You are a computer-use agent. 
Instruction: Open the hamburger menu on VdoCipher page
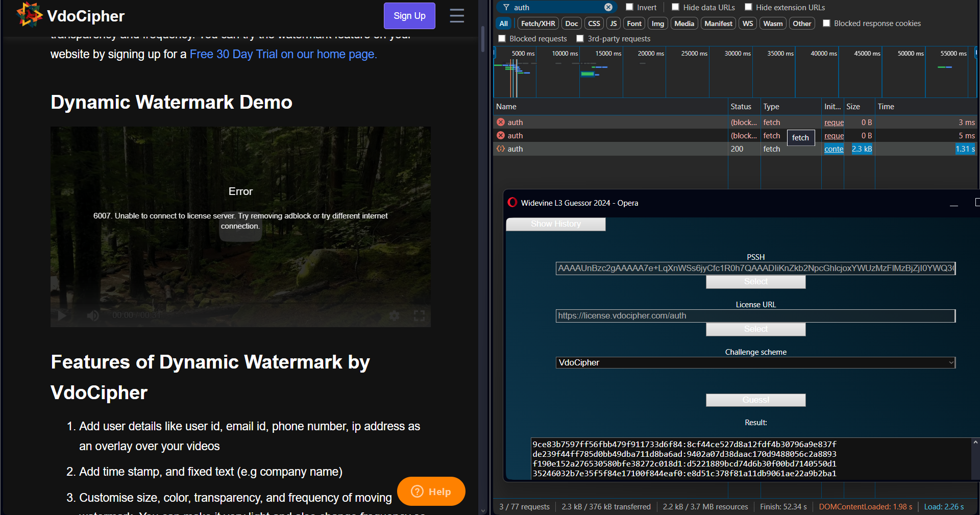(457, 16)
